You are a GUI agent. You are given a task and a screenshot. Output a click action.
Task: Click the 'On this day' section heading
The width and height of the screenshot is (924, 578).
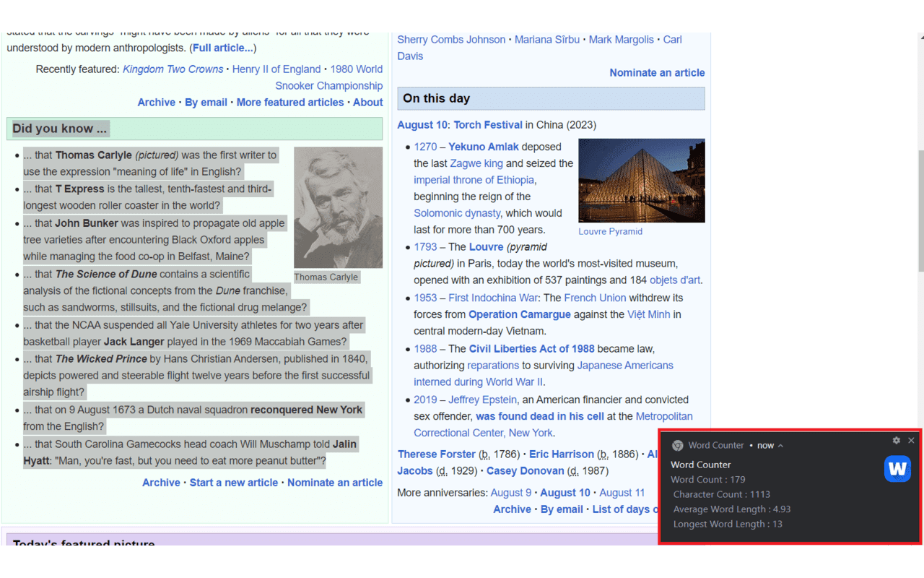(x=437, y=98)
